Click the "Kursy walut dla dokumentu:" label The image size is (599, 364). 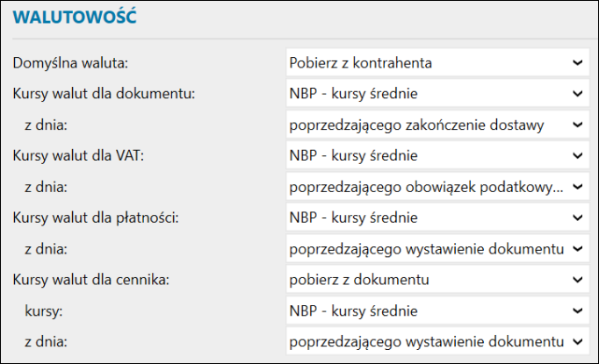[104, 93]
